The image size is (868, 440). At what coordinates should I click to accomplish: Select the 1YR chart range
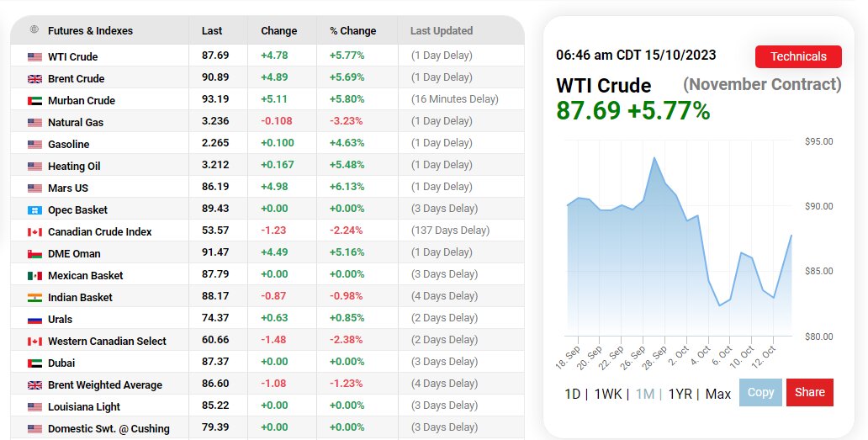[x=680, y=394]
